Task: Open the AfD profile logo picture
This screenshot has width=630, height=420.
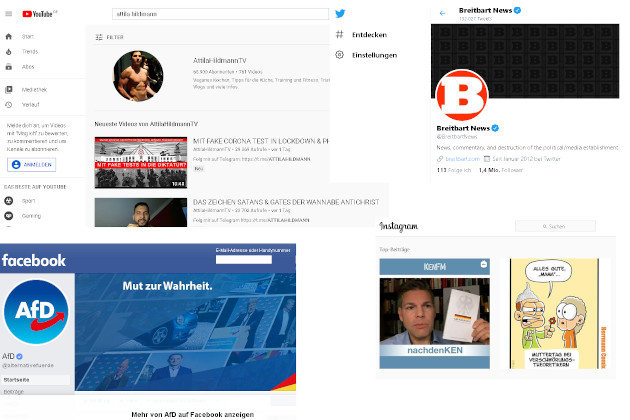Action: [36, 312]
